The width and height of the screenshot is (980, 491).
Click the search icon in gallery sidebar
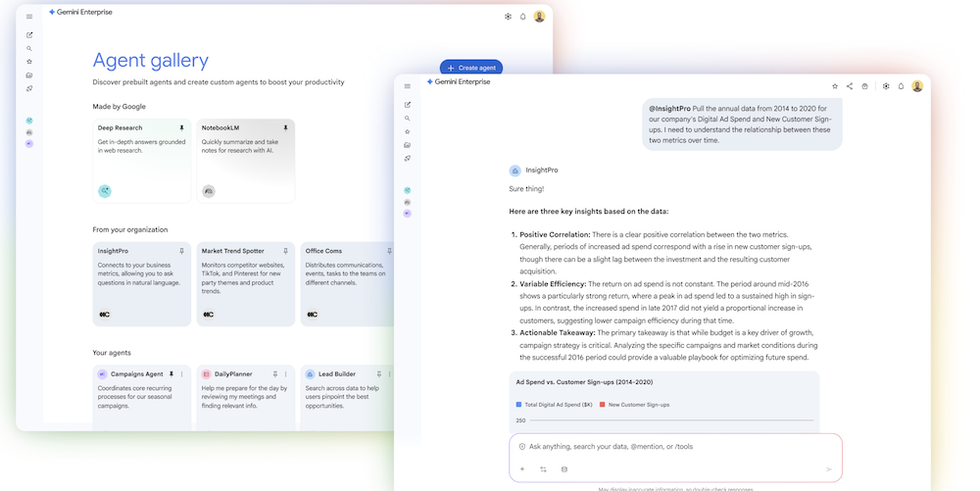pos(29,48)
